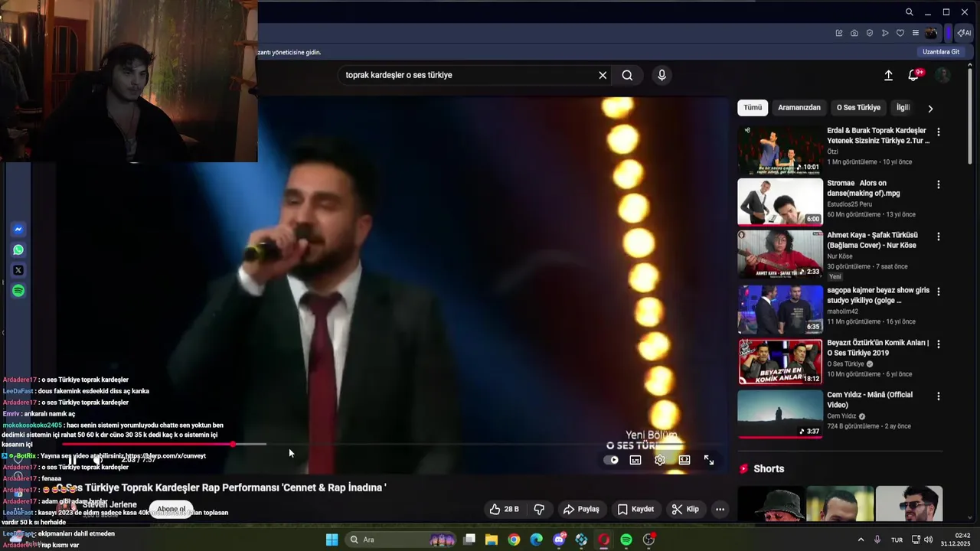980x551 pixels.
Task: Click Uzantılara Git button
Action: [941, 52]
